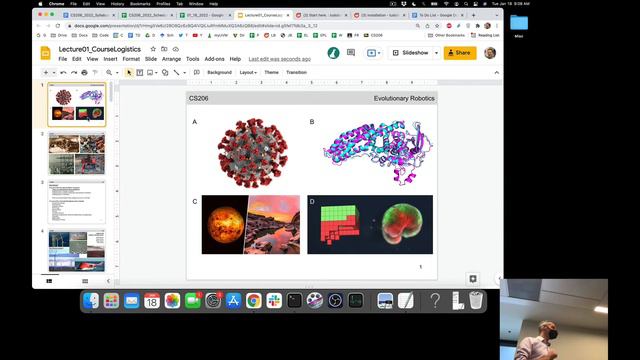
Task: Start the Slideshow
Action: (x=411, y=53)
